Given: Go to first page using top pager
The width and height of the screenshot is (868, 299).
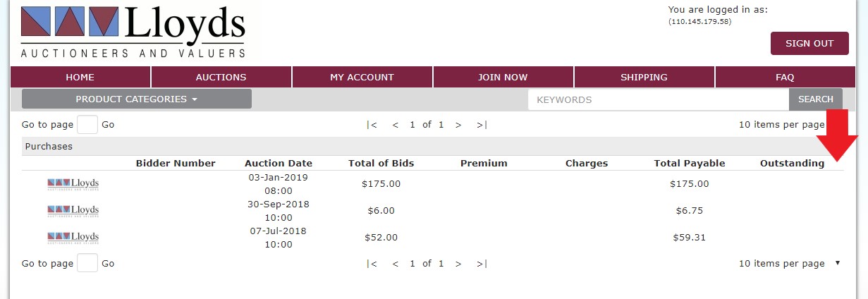Looking at the screenshot, I should point(372,125).
